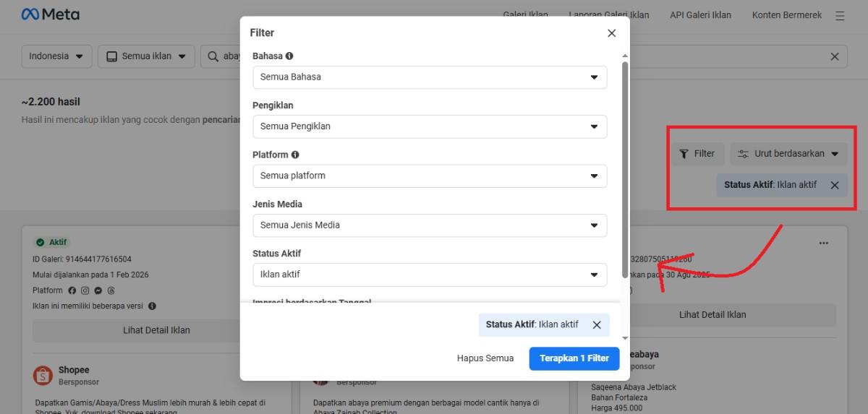
Task: Click the Meta logo
Action: click(51, 14)
